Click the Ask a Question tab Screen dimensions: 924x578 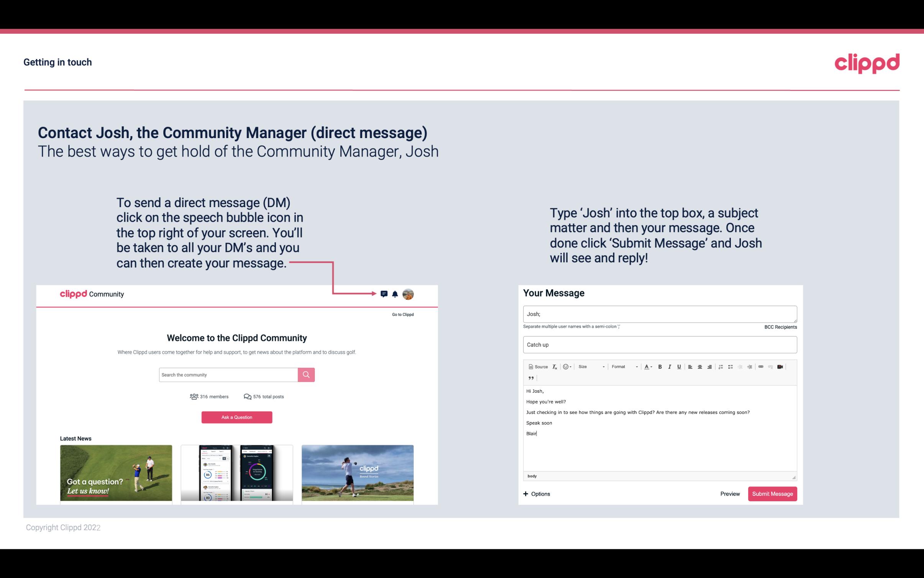click(237, 416)
